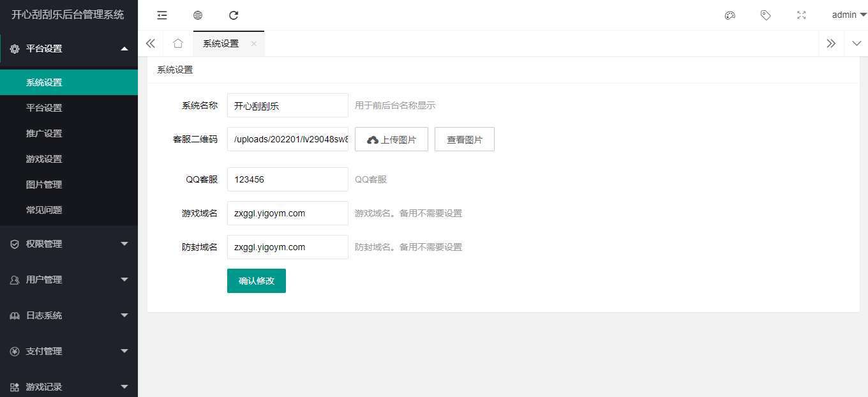Open the tab operations dropdown chevron
Image resolution: width=868 pixels, height=397 pixels.
click(856, 43)
